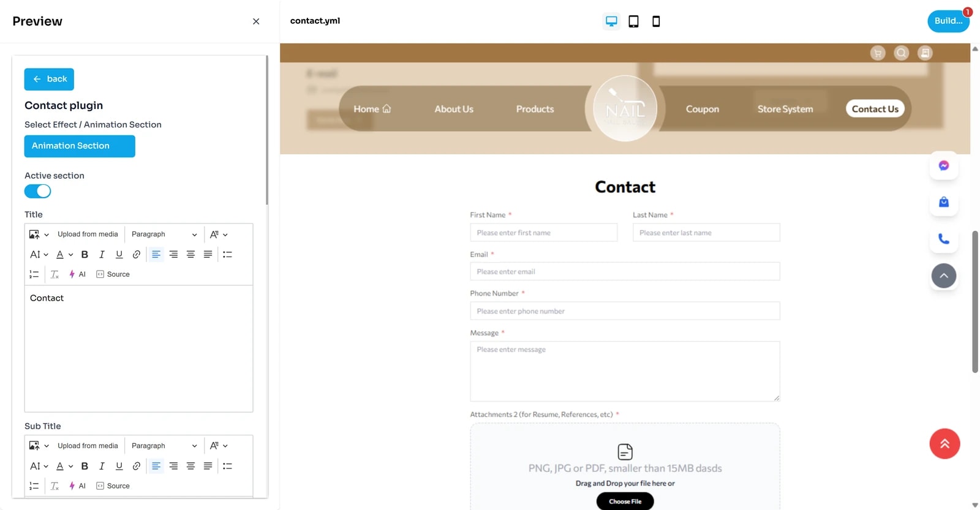Open the About Us page in site navigation
The height and width of the screenshot is (510, 980).
click(454, 109)
